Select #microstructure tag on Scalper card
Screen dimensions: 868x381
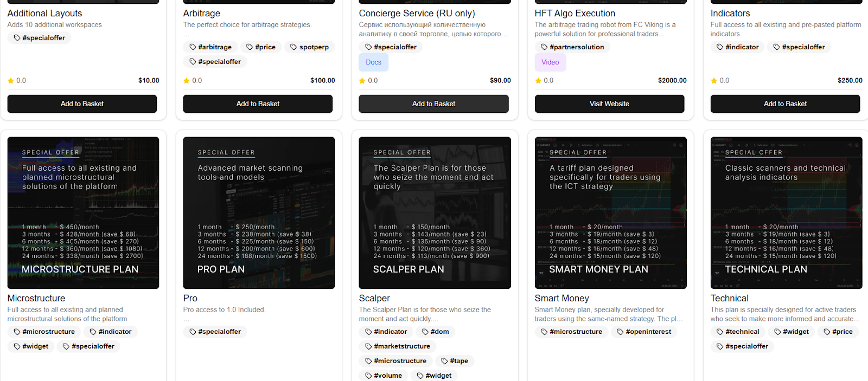[x=395, y=361]
